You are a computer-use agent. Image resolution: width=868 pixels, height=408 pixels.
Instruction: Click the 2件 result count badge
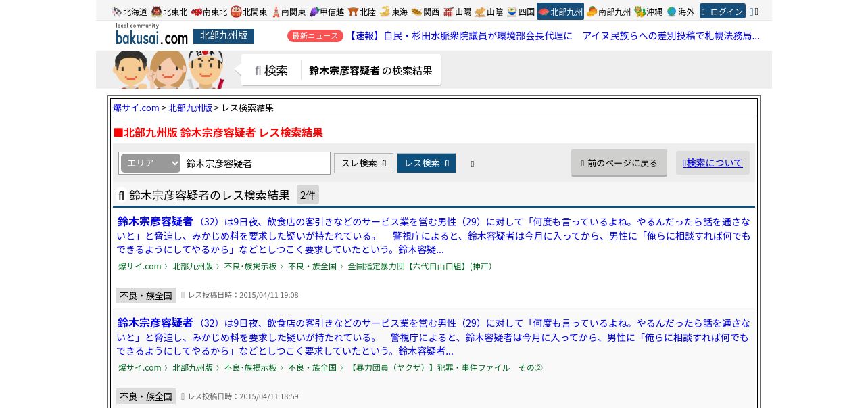click(308, 195)
